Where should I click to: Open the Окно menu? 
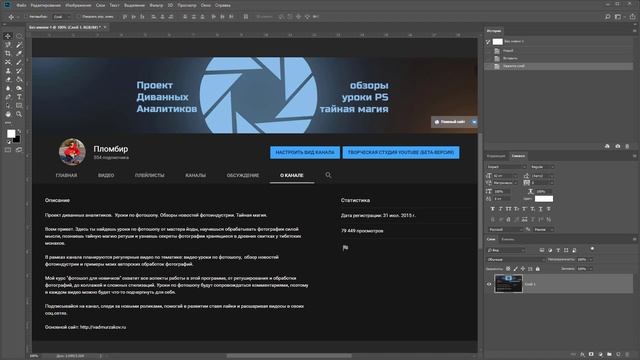(206, 5)
